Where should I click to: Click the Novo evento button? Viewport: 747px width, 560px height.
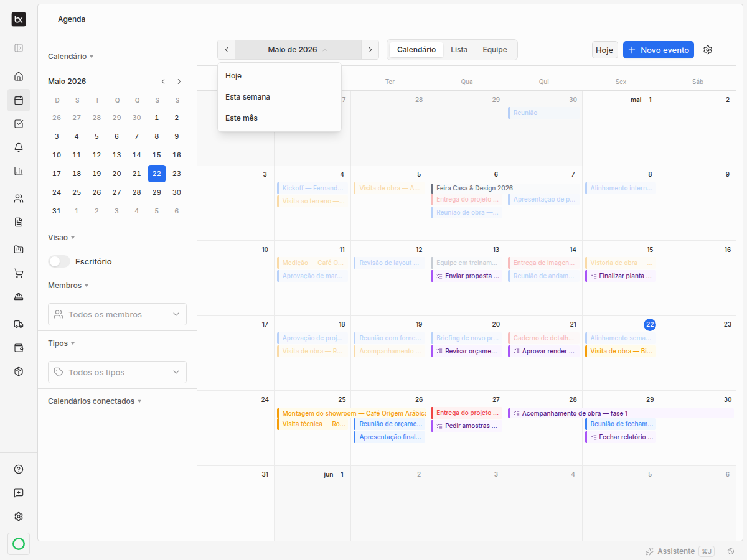(x=659, y=50)
